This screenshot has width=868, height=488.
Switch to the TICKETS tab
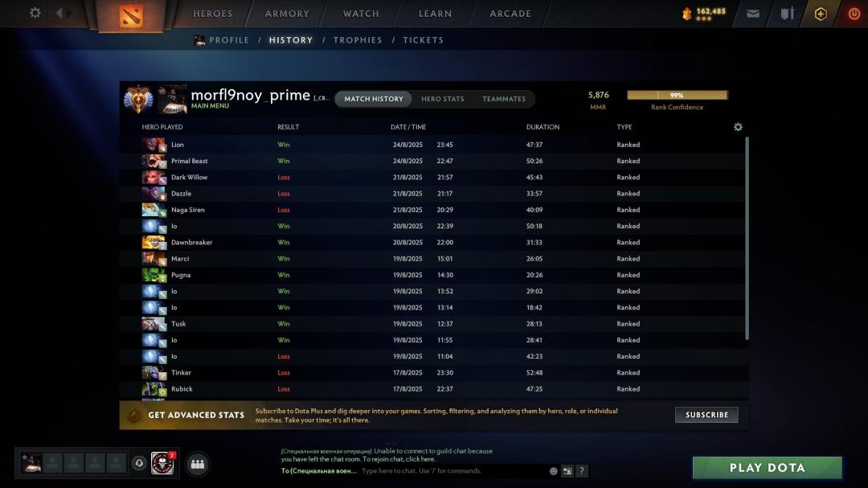coord(423,40)
